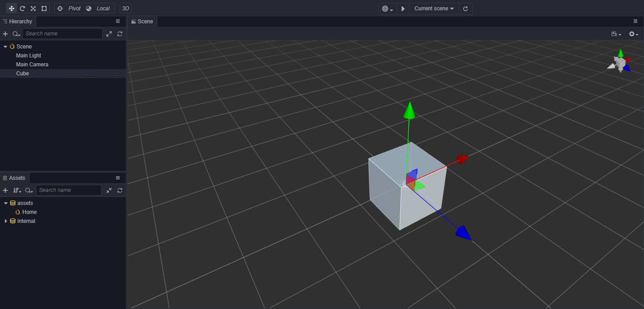644x309 pixels.
Task: Expand the internal folder arrow
Action: 6,221
